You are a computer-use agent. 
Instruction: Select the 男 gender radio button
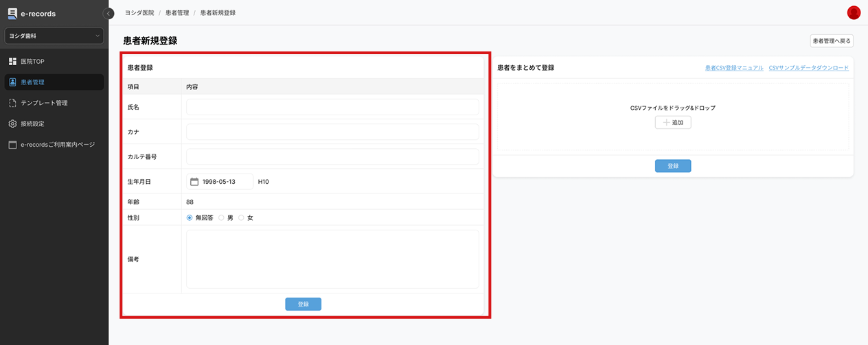(221, 217)
